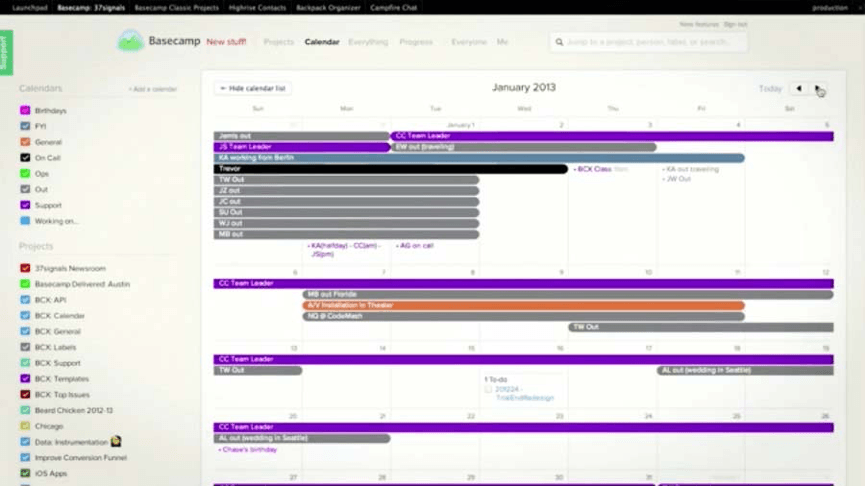Check the TrialEndRedesign to-do checkbox
Image resolution: width=865 pixels, height=486 pixels.
tap(488, 389)
